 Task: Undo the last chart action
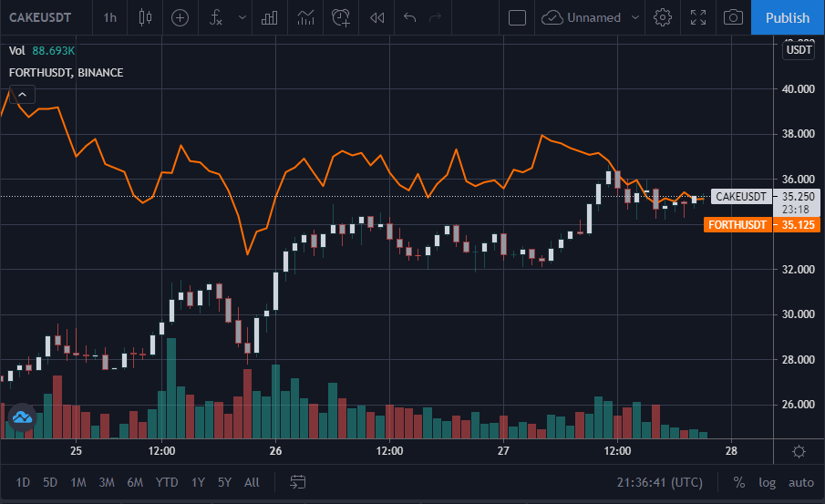click(409, 18)
